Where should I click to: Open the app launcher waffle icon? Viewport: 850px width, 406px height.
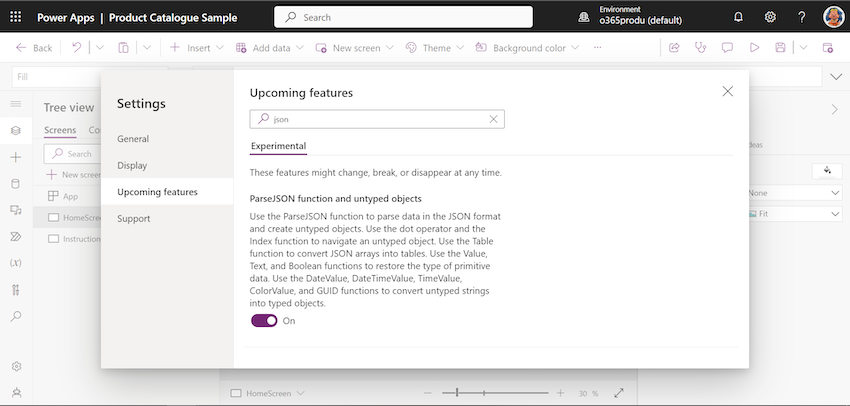[17, 17]
